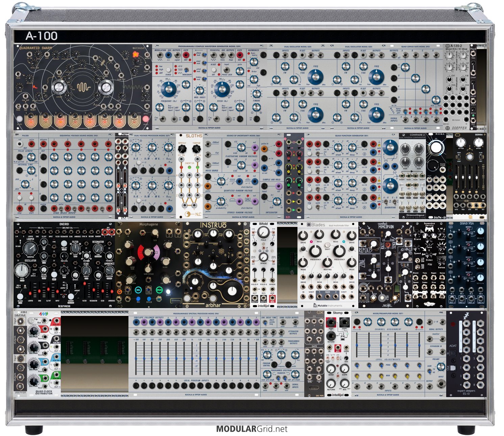Click the large PITCH knob on Oneiroi
504x436 pixels.
click(x=22, y=270)
